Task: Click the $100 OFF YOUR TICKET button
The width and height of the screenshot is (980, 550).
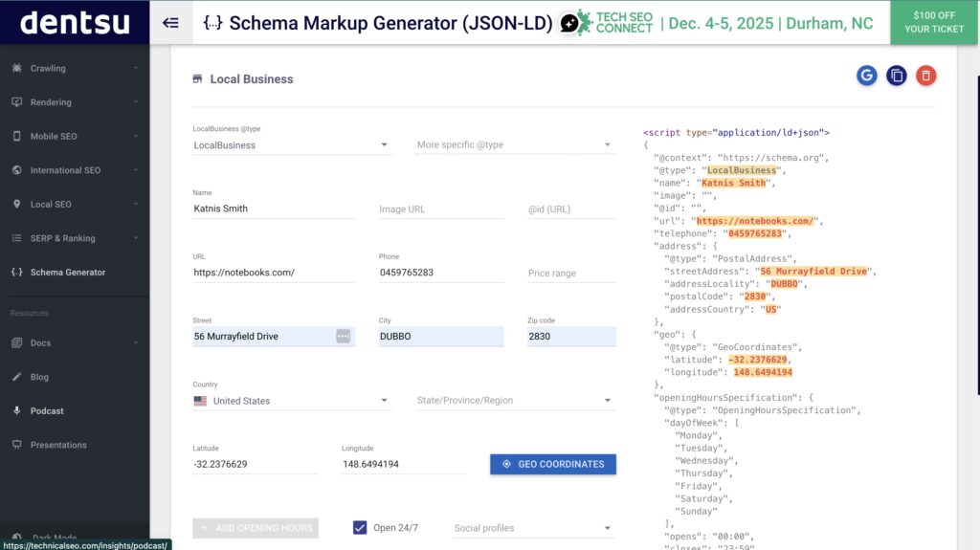Action: tap(934, 23)
